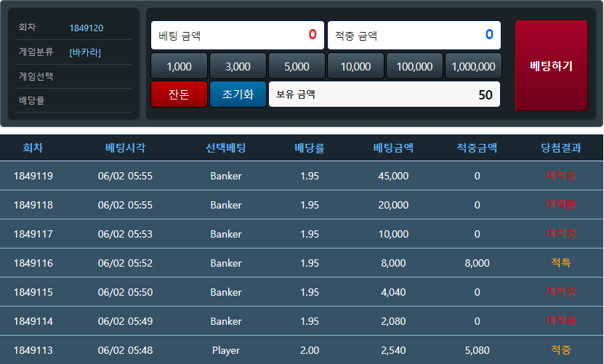Click the 베팅 금액 input field
604x364 pixels.
pyautogui.click(x=238, y=36)
